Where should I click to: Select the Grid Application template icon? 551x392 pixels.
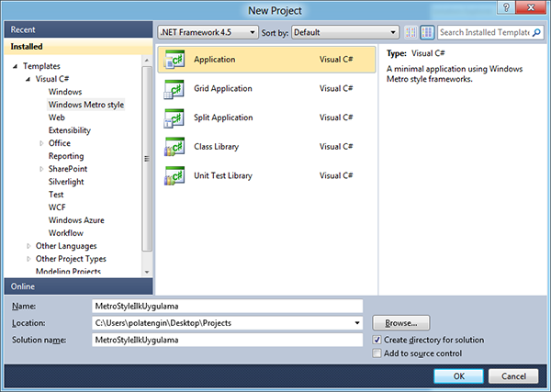(174, 89)
